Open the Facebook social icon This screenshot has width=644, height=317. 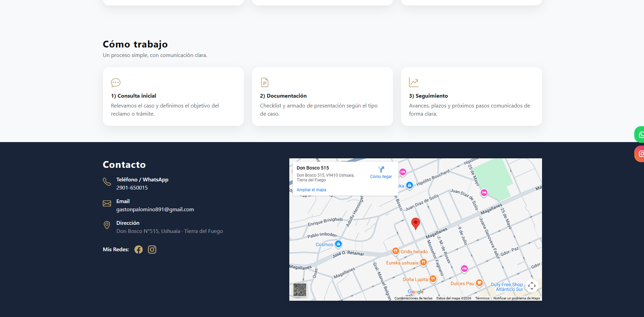click(139, 250)
